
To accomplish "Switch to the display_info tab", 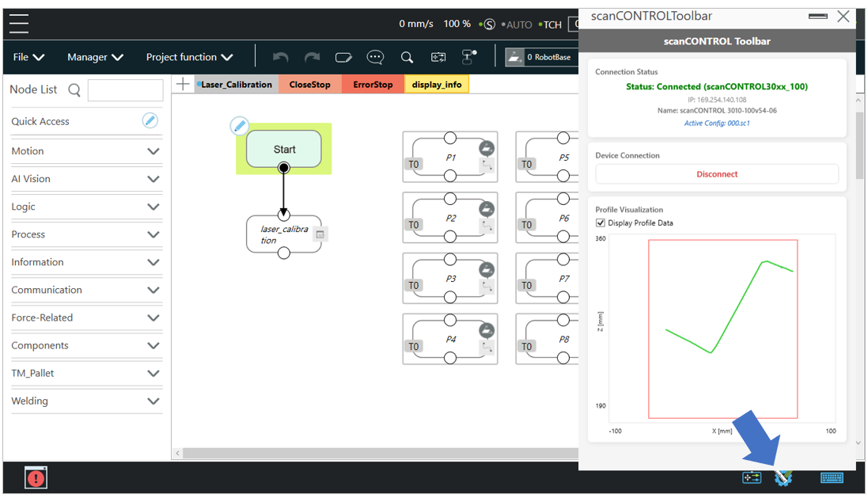I will tap(436, 85).
